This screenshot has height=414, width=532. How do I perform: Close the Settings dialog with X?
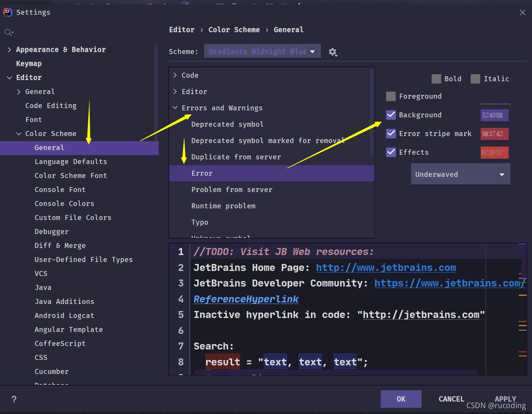tap(523, 12)
